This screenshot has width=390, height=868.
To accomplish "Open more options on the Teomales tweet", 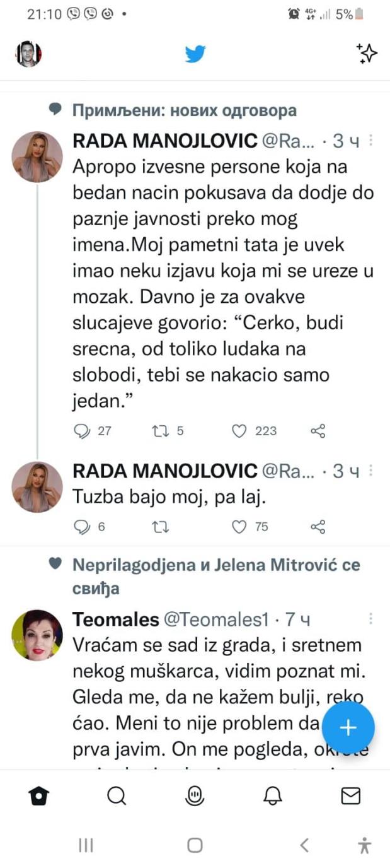I will (x=371, y=619).
